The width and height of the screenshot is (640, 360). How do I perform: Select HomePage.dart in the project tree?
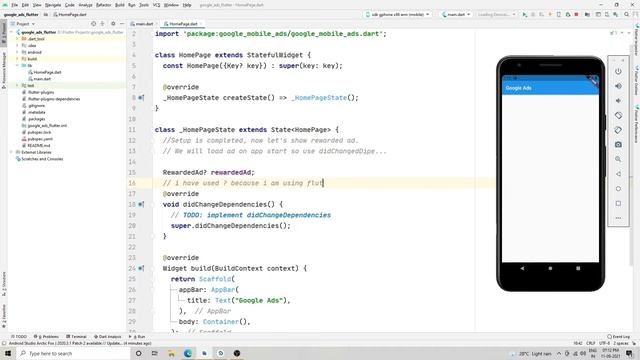point(45,72)
